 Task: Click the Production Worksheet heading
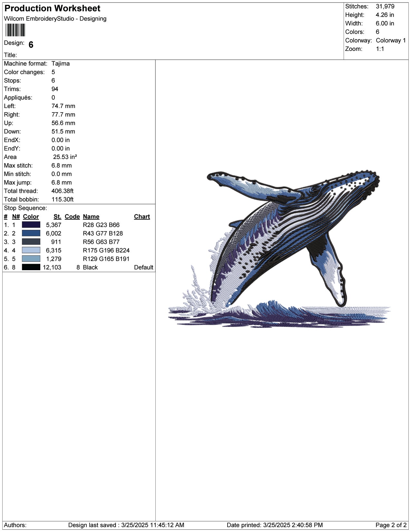point(52,8)
